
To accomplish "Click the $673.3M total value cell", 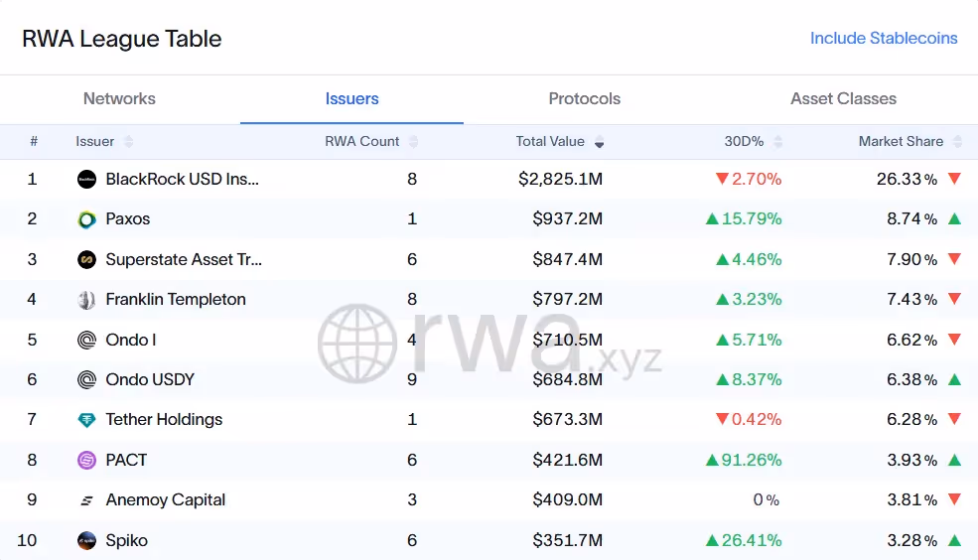I will 568,419.
